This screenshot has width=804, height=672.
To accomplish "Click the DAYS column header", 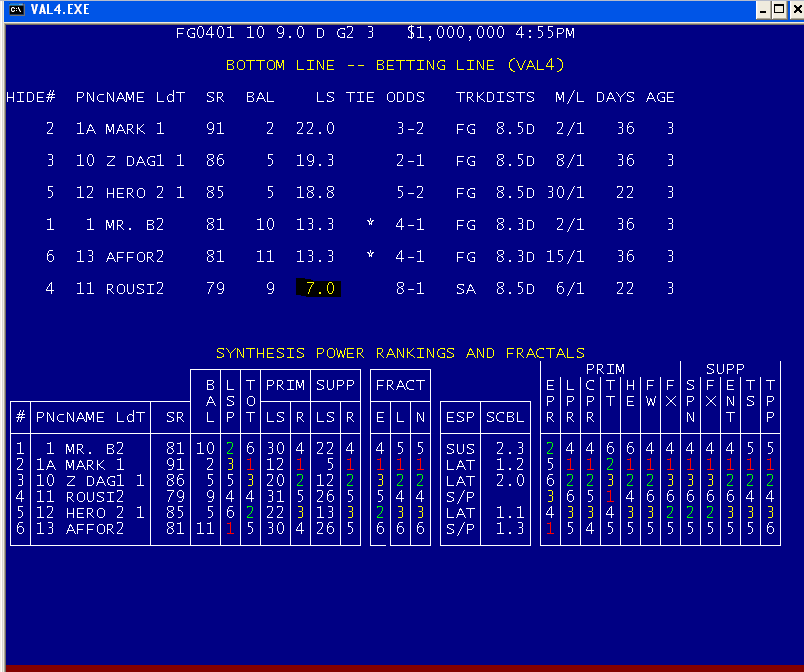I will (615, 97).
